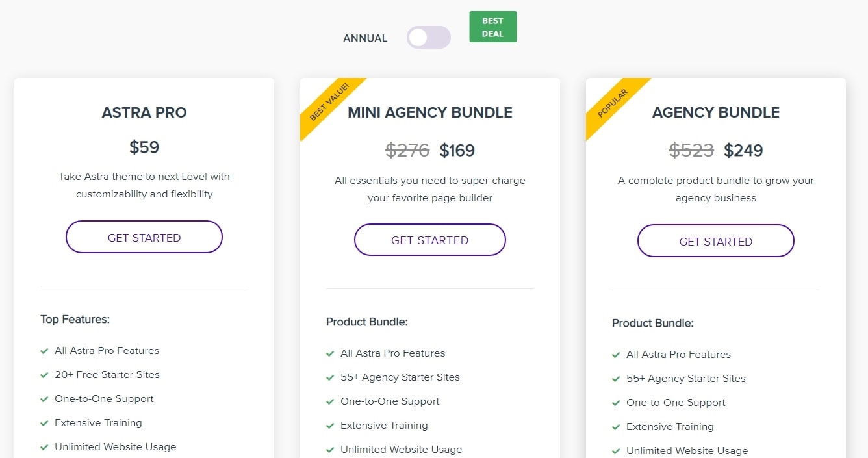This screenshot has width=868, height=458.
Task: Click checkmark beside Astra Pro's One-to-One Support
Action: pos(44,399)
